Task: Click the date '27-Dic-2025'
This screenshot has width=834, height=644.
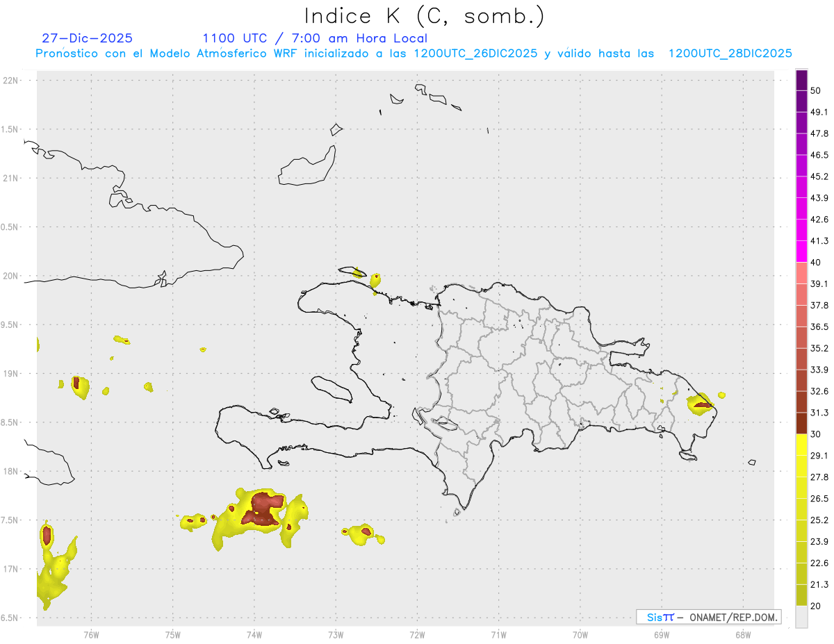Action: (x=87, y=38)
